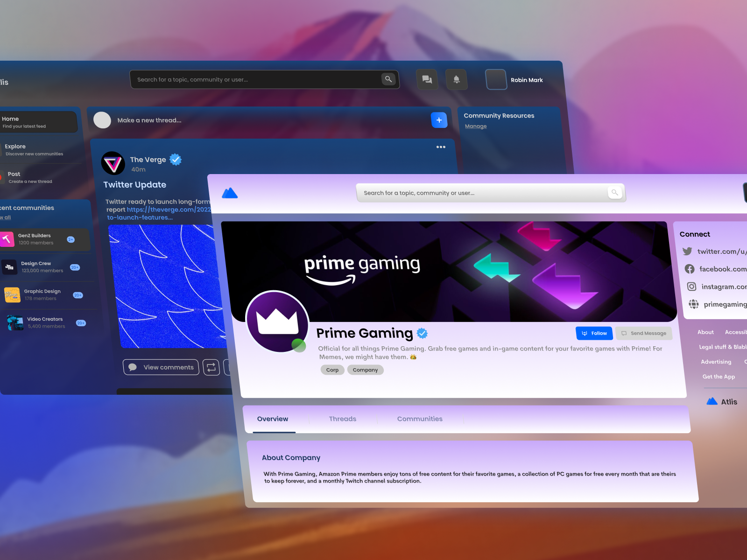
Task: Click the 2+ badge on GenZ Builders
Action: tap(71, 239)
